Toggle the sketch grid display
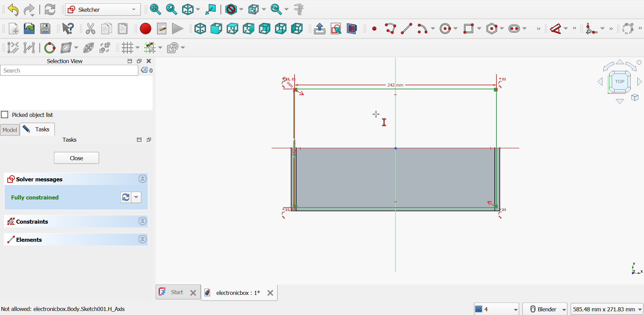This screenshot has height=315, width=644. [x=127, y=48]
